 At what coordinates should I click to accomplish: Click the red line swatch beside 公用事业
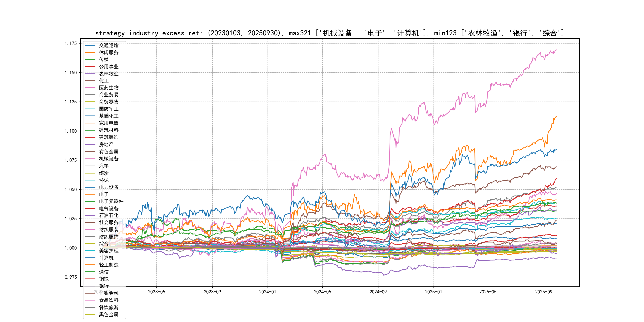pyautogui.click(x=90, y=67)
